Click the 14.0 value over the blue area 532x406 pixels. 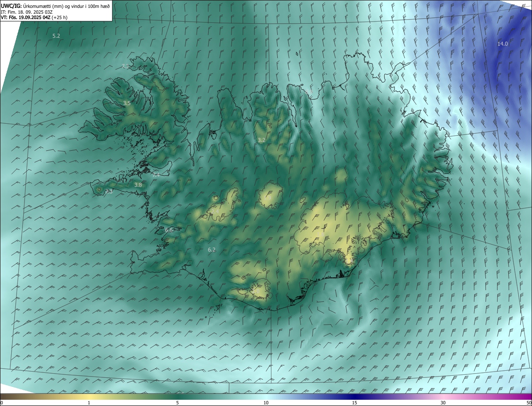point(502,44)
